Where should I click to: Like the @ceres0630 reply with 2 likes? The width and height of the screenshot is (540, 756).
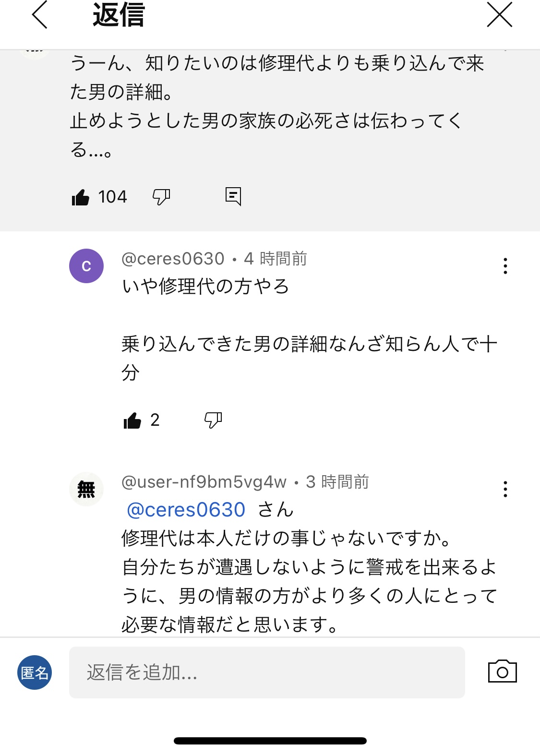pos(132,420)
